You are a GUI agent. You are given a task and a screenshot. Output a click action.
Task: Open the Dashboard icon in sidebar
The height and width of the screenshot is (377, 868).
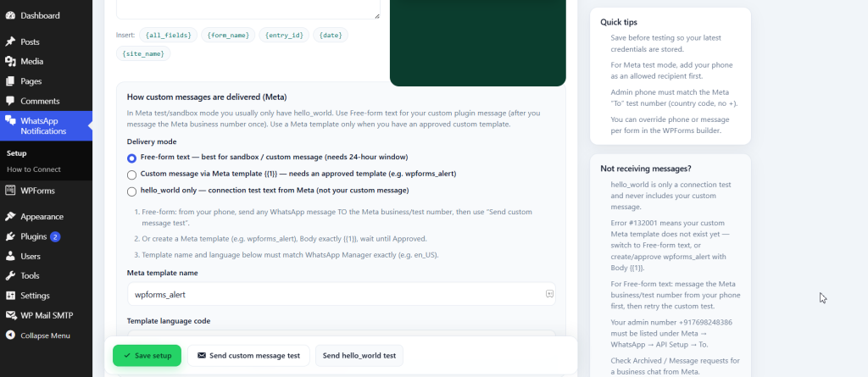[10, 15]
